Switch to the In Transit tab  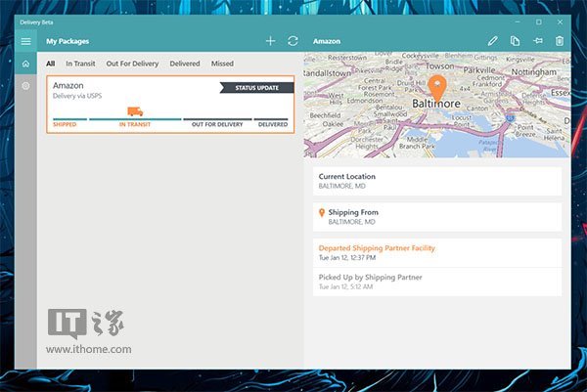click(x=80, y=64)
